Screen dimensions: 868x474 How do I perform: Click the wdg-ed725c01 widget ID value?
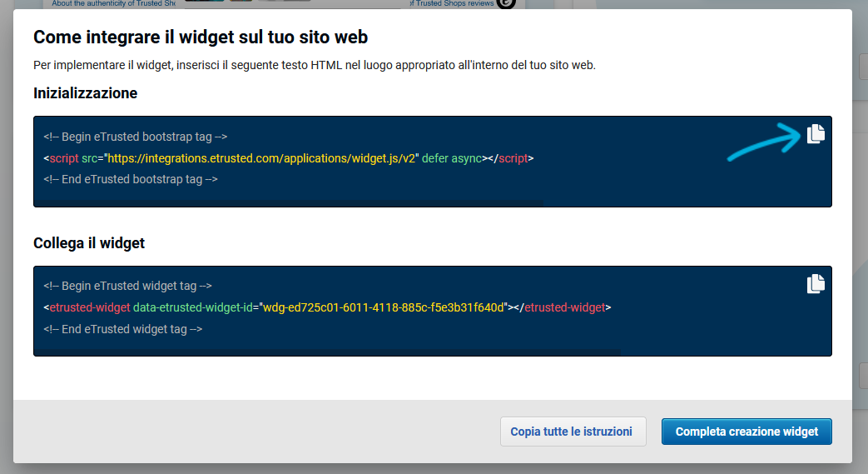click(384, 307)
